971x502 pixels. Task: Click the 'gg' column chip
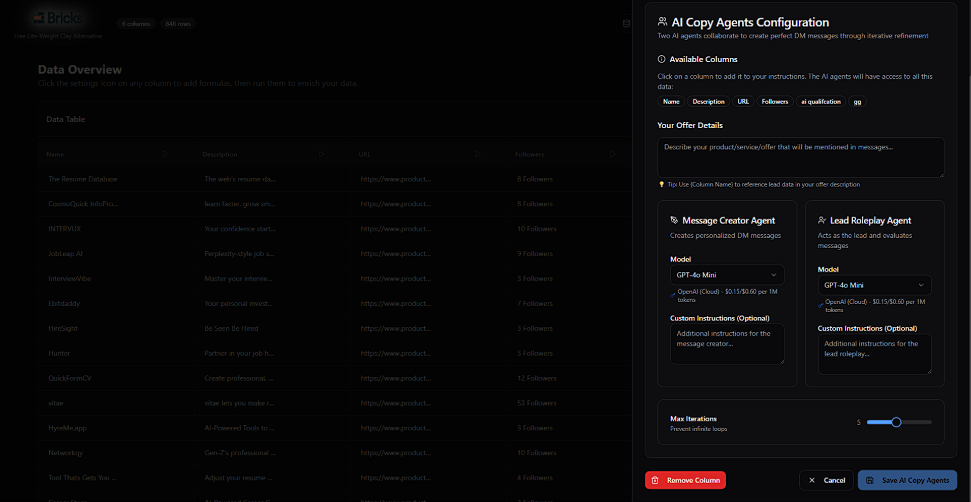[857, 102]
